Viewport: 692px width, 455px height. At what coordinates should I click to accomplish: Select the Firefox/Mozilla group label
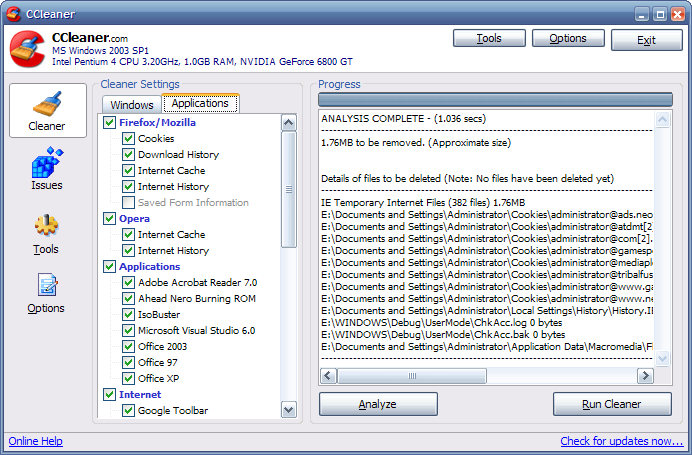pos(158,123)
